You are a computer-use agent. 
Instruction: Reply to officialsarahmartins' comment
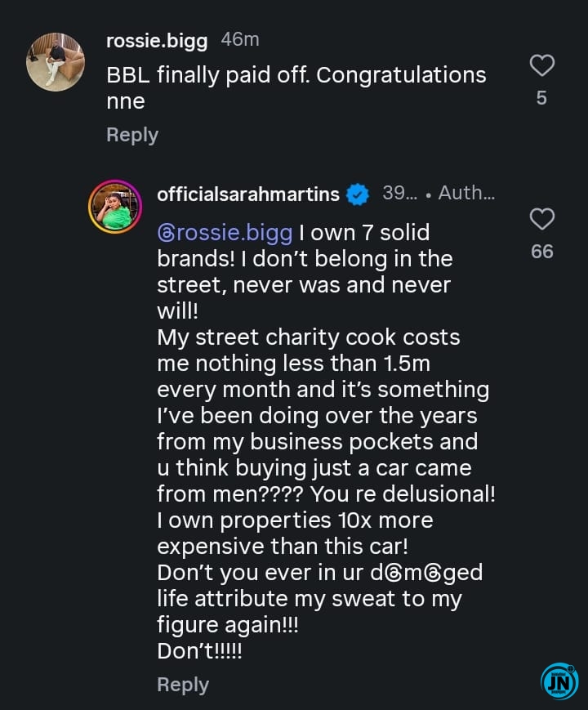tap(183, 685)
